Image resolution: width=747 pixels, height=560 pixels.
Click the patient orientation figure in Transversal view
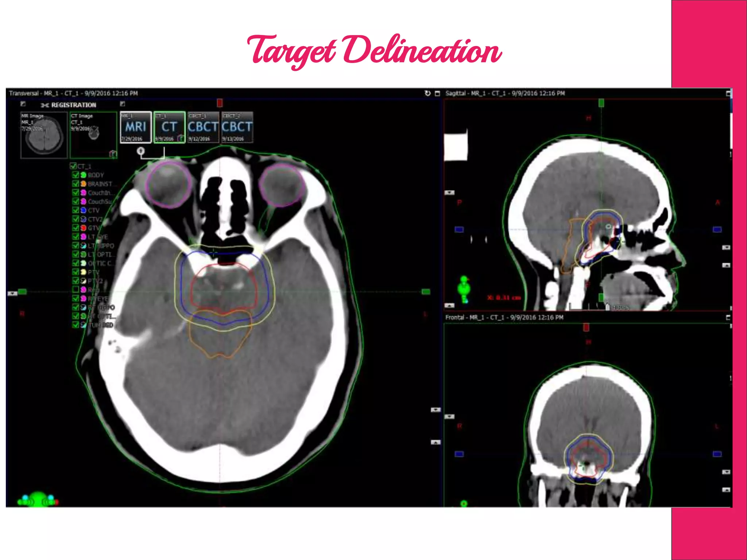tap(38, 499)
